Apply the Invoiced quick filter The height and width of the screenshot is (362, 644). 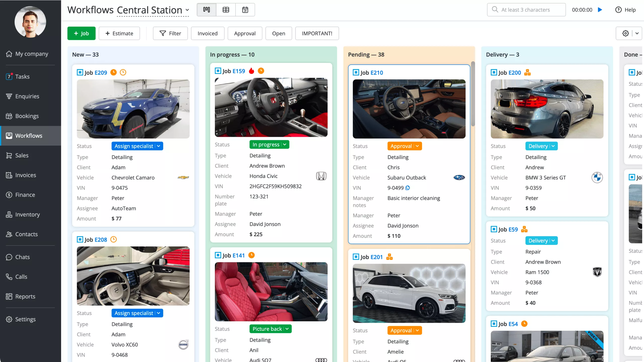208,33
